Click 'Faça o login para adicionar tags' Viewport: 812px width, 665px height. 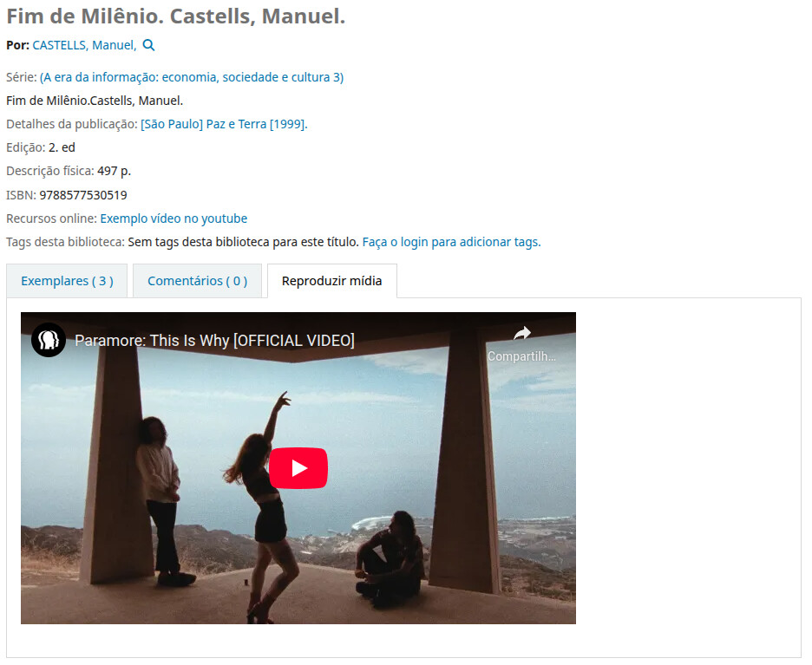[x=452, y=242]
